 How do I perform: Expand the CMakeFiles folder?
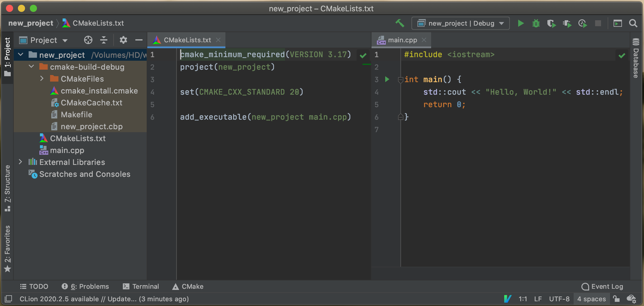coord(42,79)
